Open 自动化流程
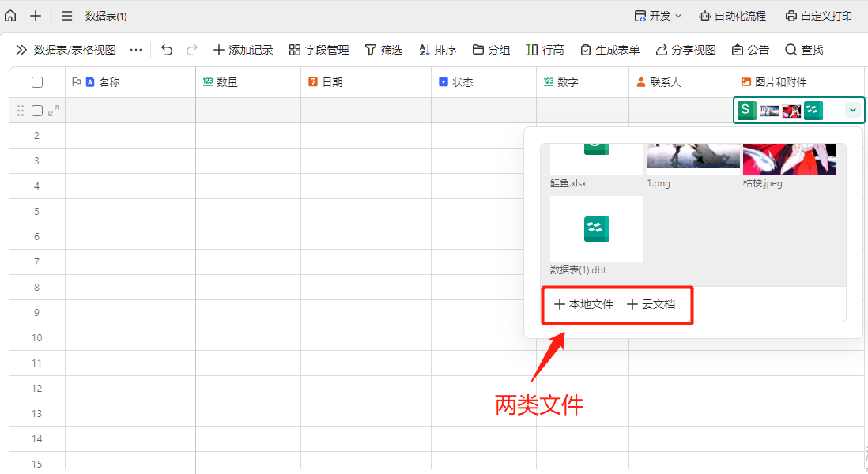This screenshot has width=868, height=474. pos(732,16)
